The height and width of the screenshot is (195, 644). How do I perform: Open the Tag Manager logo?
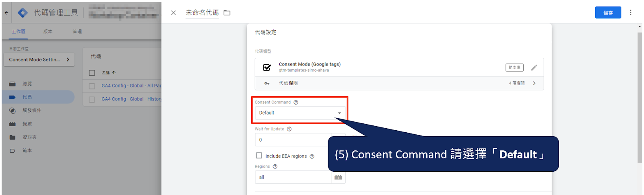[x=23, y=13]
